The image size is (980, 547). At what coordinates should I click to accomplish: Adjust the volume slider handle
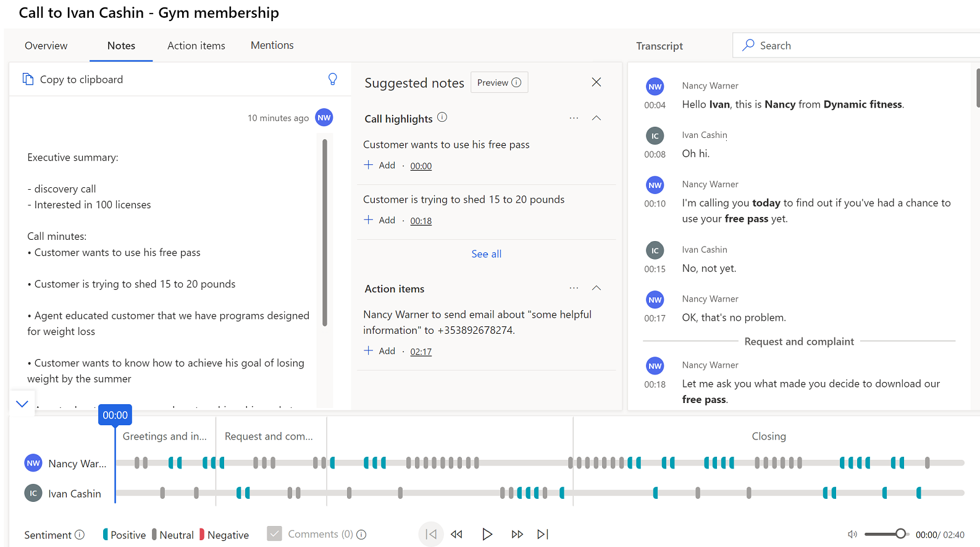[x=901, y=533]
